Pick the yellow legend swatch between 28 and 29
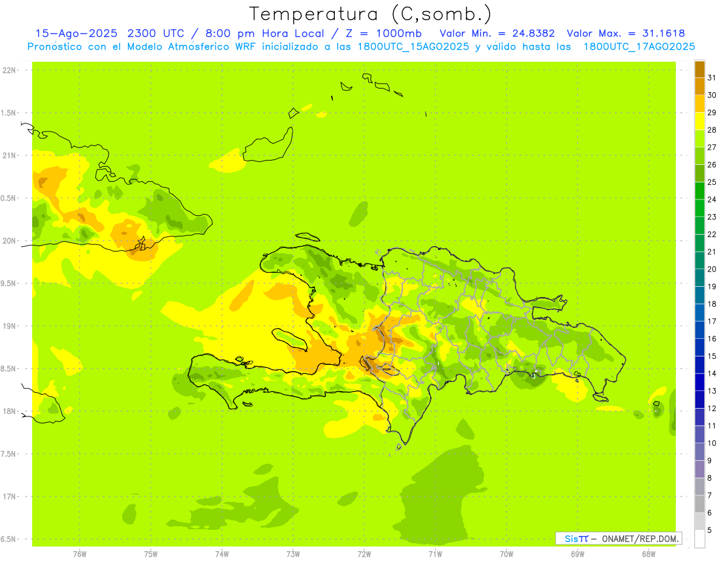The width and height of the screenshot is (728, 562). [699, 121]
